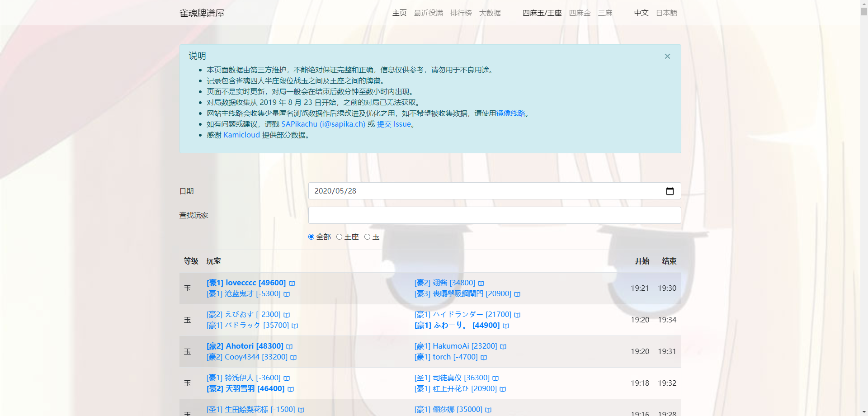Image resolution: width=868 pixels, height=416 pixels.
Task: Open replay icon next to 天羽雪羽 [46400]
Action: click(x=291, y=389)
